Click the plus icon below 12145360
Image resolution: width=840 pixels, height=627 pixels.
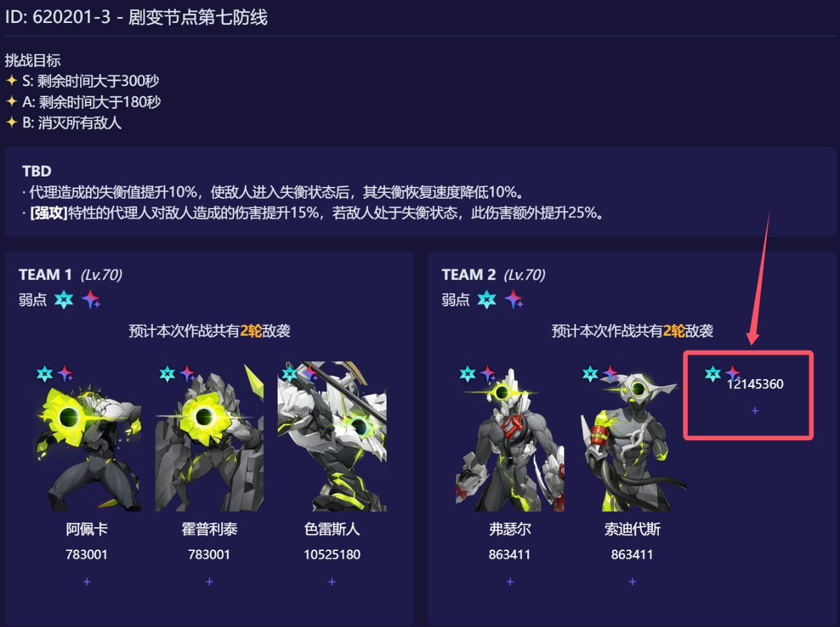point(755,411)
